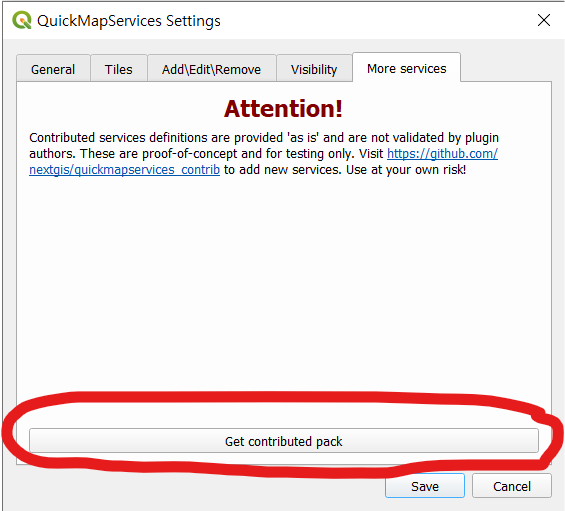Click the red Attention! heading

pyautogui.click(x=283, y=109)
